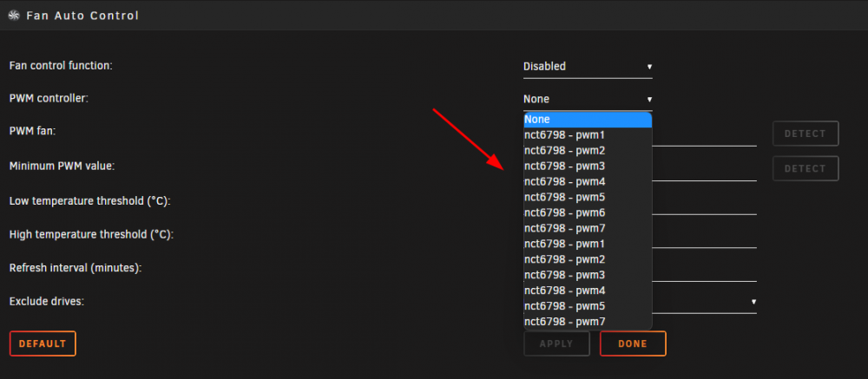The height and width of the screenshot is (379, 868).
Task: Expand the Exclude drives dropdown arrow
Action: 753,302
